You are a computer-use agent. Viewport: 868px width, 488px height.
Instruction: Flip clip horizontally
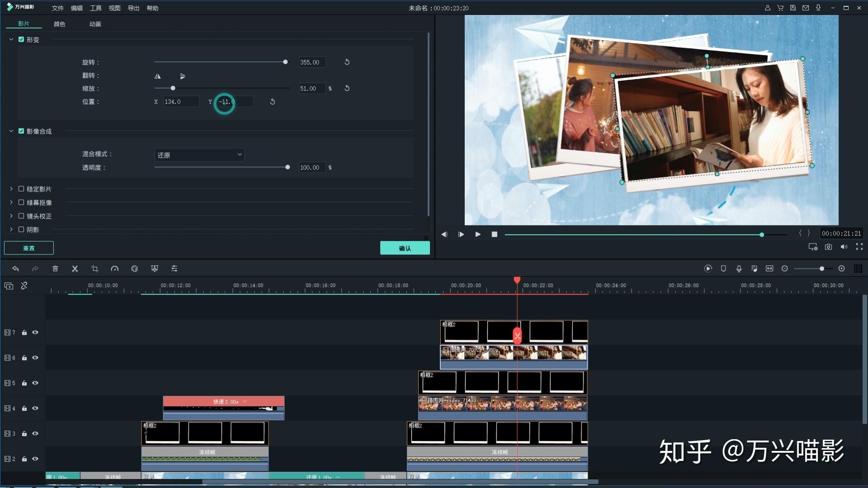tap(158, 76)
